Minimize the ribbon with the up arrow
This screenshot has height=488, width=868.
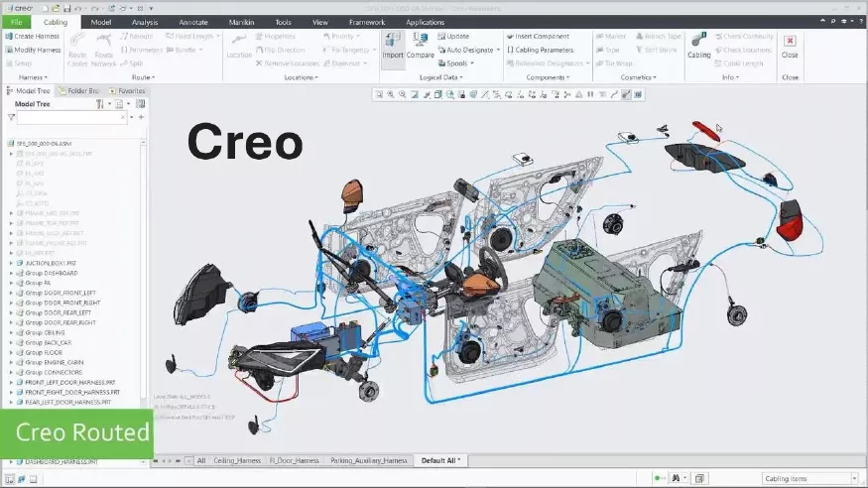pos(822,22)
